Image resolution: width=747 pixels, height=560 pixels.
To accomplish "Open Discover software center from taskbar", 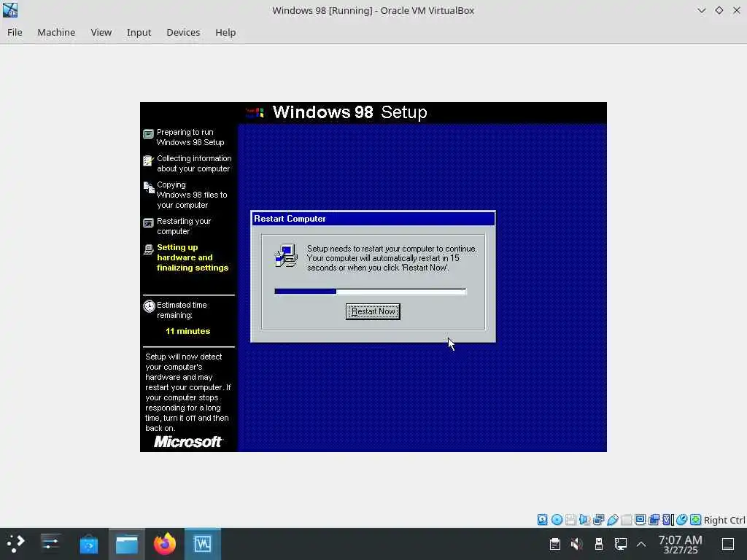I will (88, 543).
